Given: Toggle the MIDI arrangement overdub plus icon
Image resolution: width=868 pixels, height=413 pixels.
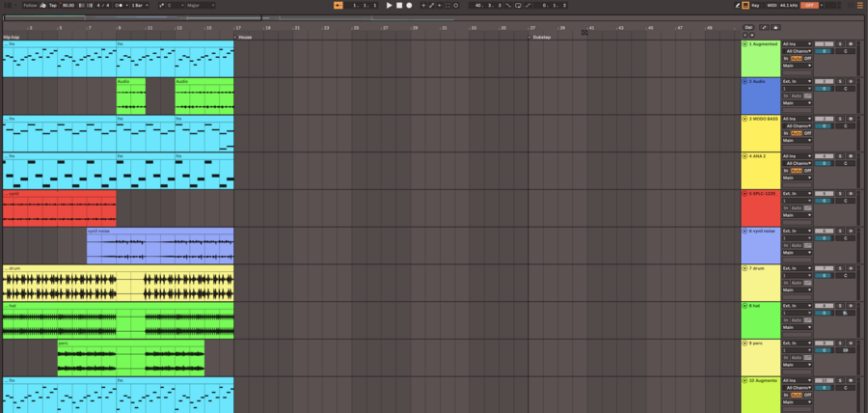Looking at the screenshot, I should click(x=423, y=6).
